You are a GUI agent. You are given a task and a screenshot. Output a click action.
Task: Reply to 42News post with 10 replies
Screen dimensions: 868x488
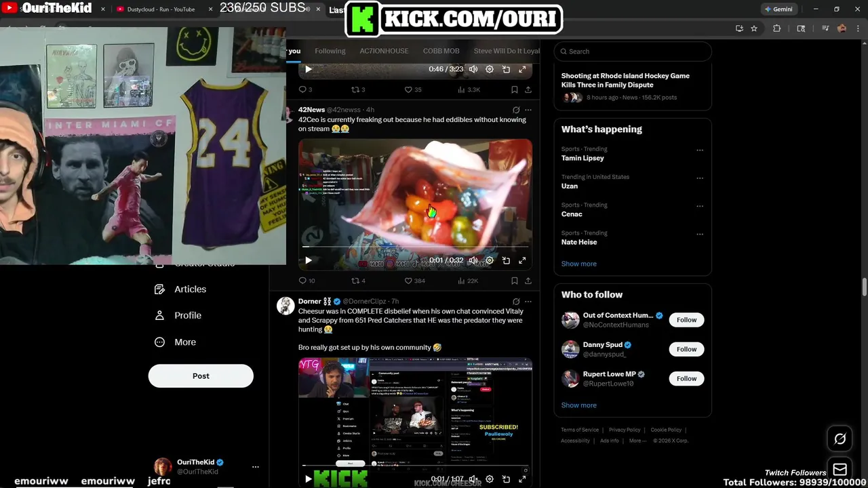307,281
